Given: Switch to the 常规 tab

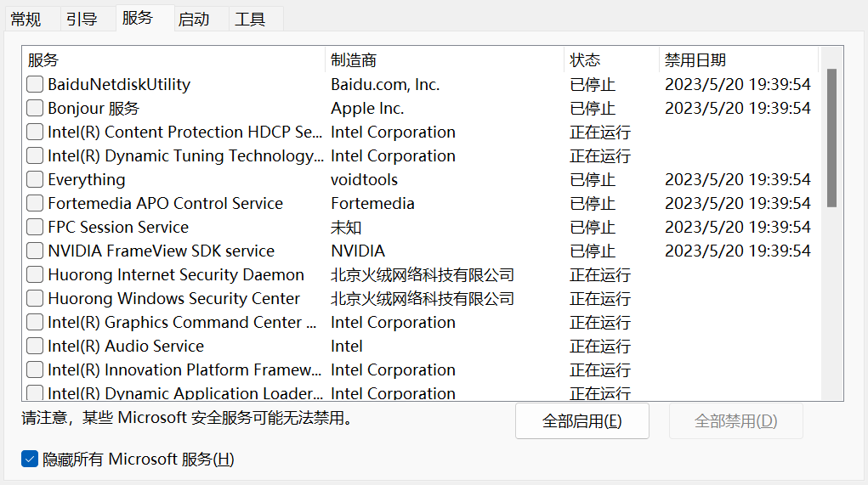Looking at the screenshot, I should click(26, 19).
